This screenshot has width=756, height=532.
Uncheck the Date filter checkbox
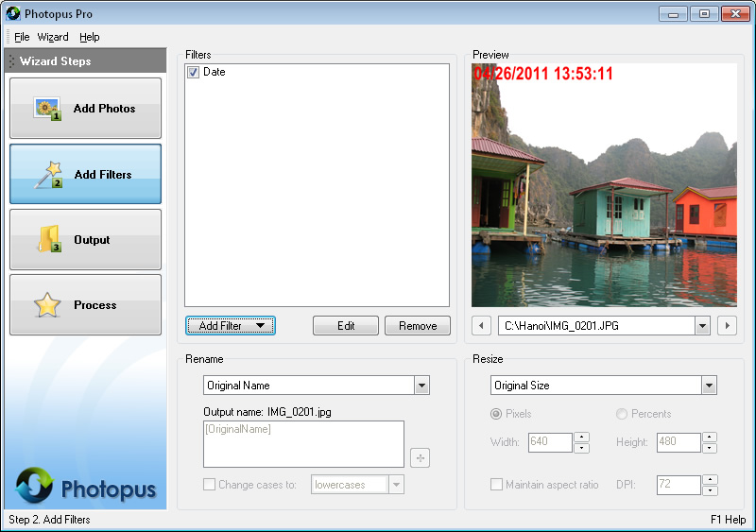tap(193, 72)
